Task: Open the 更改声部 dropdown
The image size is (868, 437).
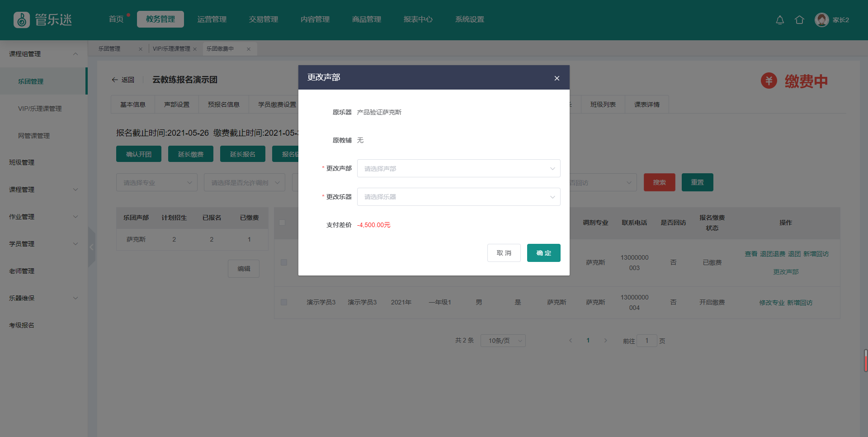Action: [458, 168]
